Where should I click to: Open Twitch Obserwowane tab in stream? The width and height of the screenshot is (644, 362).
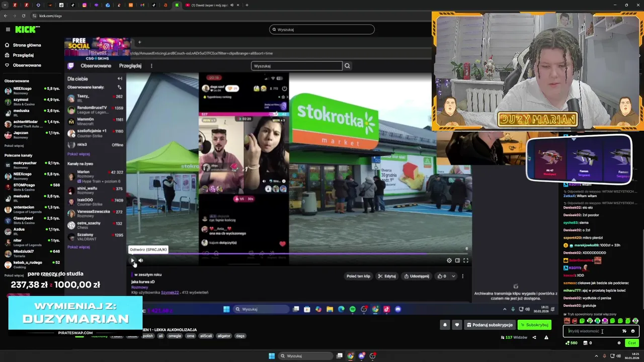coord(96,66)
